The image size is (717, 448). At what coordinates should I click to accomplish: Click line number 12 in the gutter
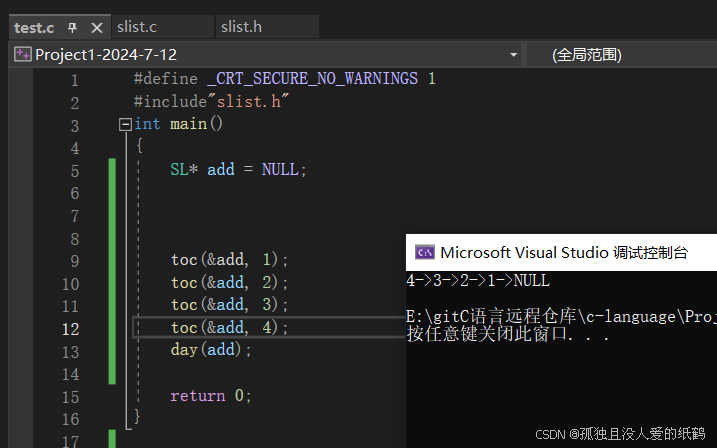(x=71, y=329)
